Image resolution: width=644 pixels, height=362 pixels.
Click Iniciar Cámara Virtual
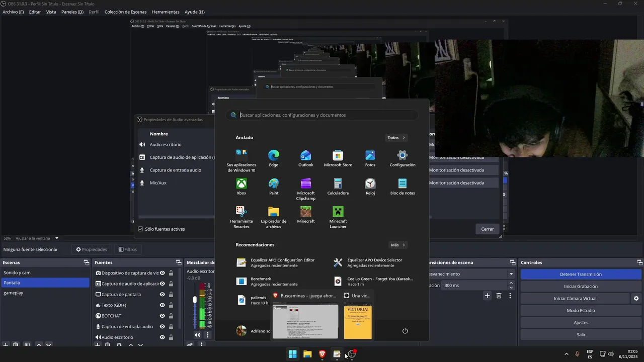click(x=575, y=298)
